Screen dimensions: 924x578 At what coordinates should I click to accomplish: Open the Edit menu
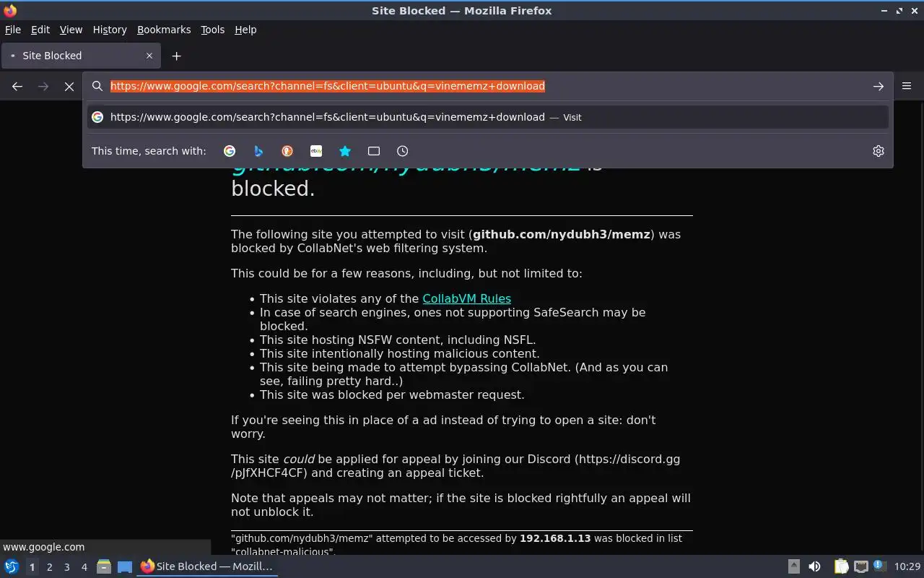click(40, 30)
